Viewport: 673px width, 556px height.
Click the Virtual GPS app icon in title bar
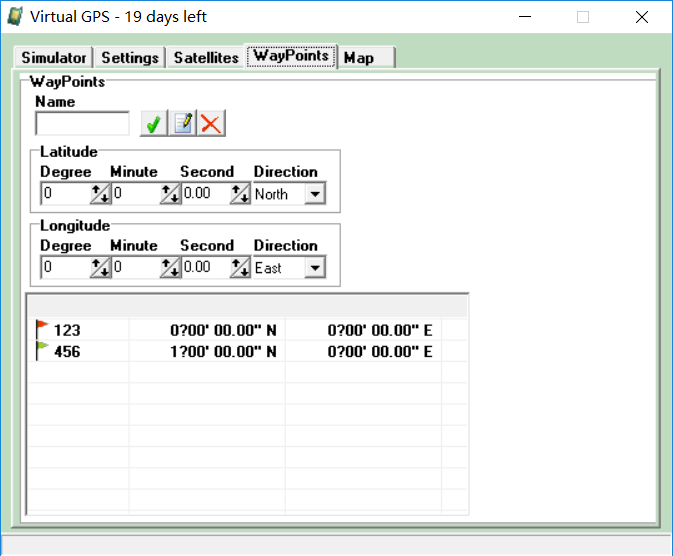pyautogui.click(x=15, y=17)
